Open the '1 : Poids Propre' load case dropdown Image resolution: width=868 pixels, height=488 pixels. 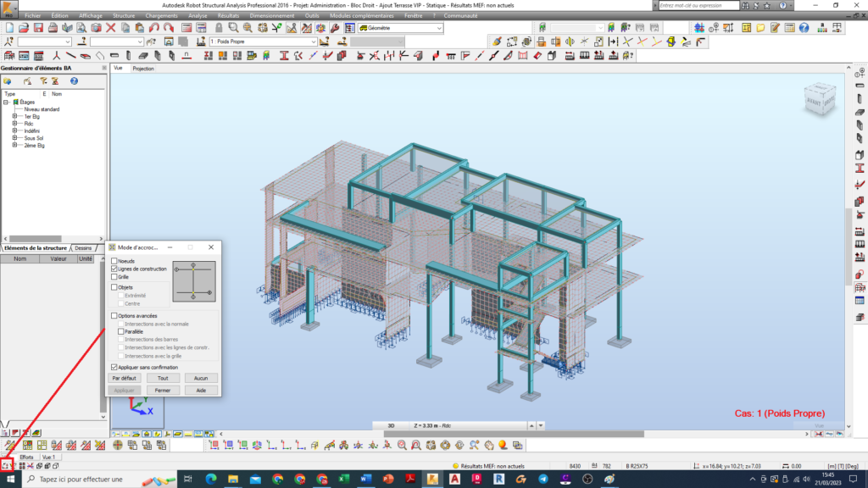[x=314, y=40]
